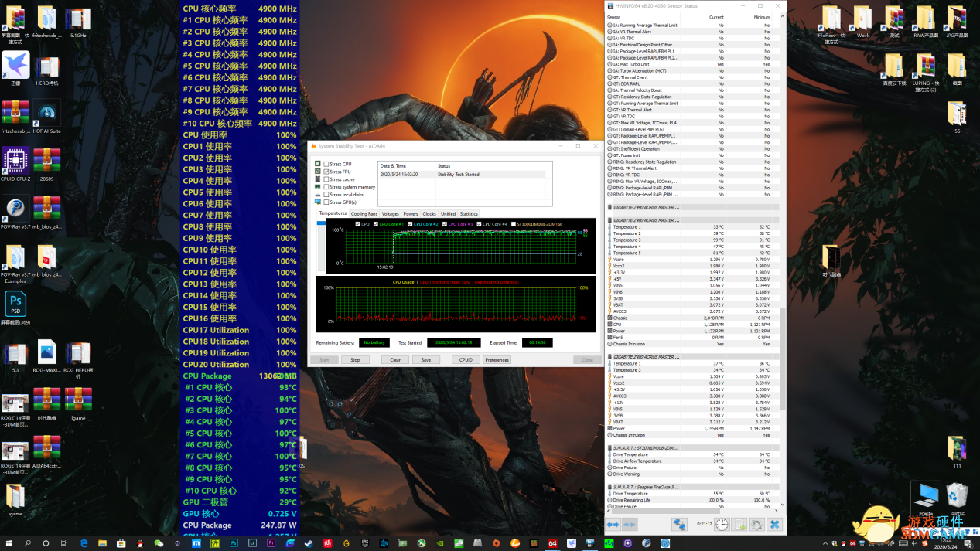Open WeChat from the taskbar
The width and height of the screenshot is (980, 551).
159,543
